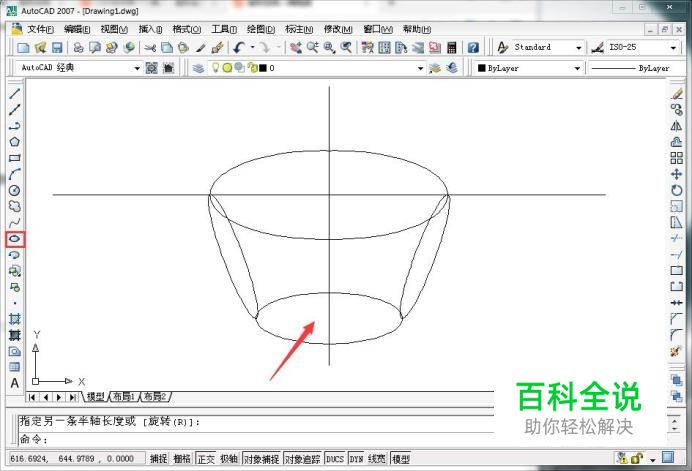Select the Arc tool
The width and height of the screenshot is (692, 471).
pos(15,174)
